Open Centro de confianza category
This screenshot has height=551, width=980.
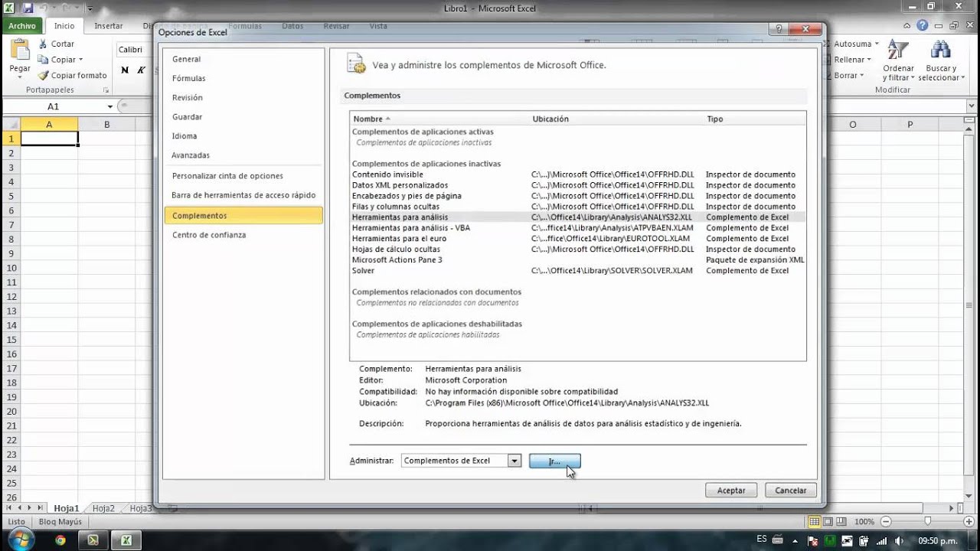(243, 235)
